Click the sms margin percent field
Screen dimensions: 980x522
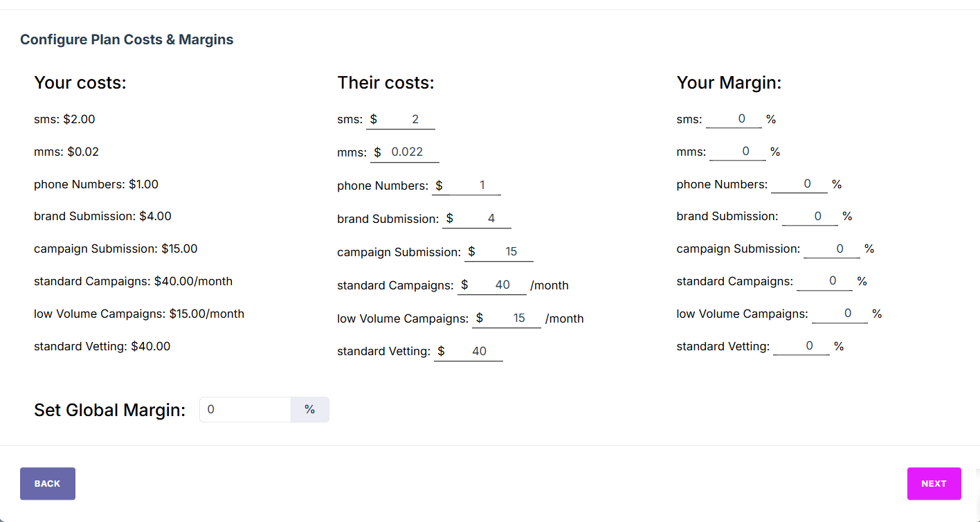tap(734, 119)
